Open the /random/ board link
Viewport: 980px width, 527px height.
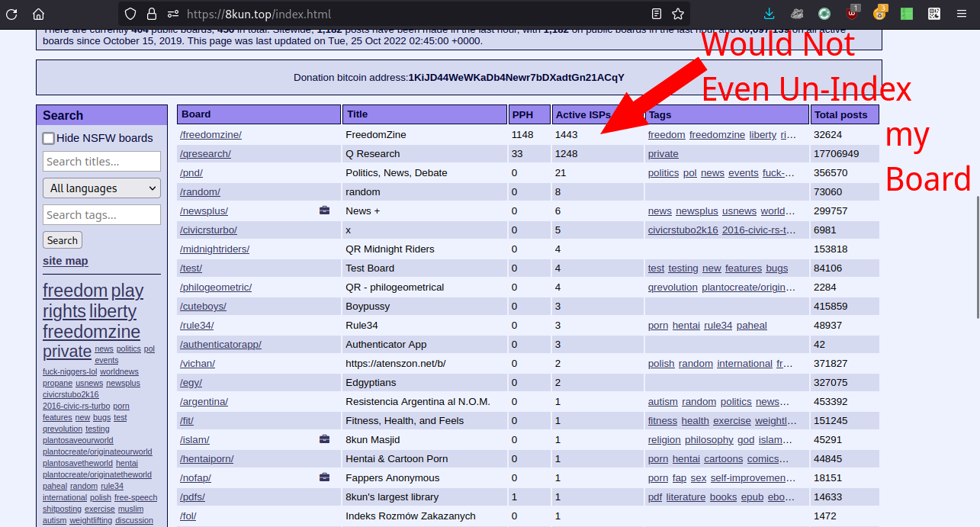pos(200,192)
